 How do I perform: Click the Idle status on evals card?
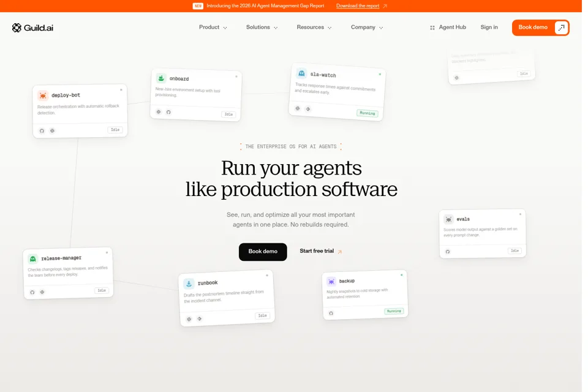click(x=514, y=251)
